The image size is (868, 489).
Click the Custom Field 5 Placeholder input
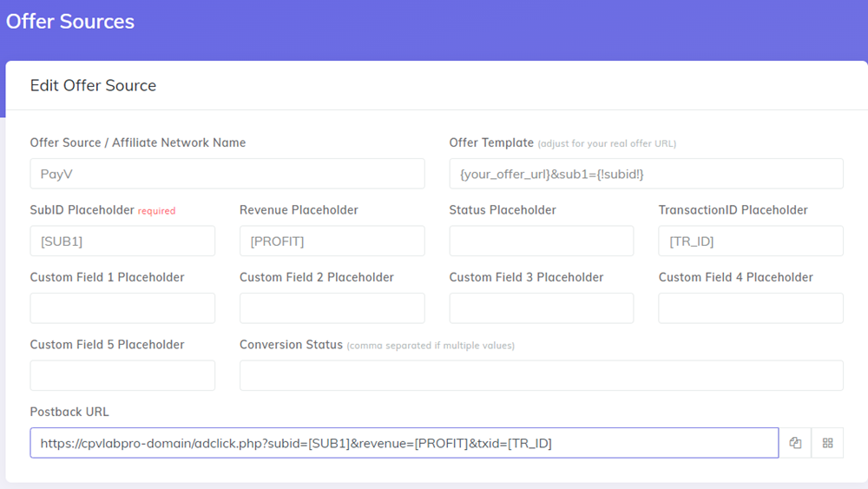[x=122, y=375]
